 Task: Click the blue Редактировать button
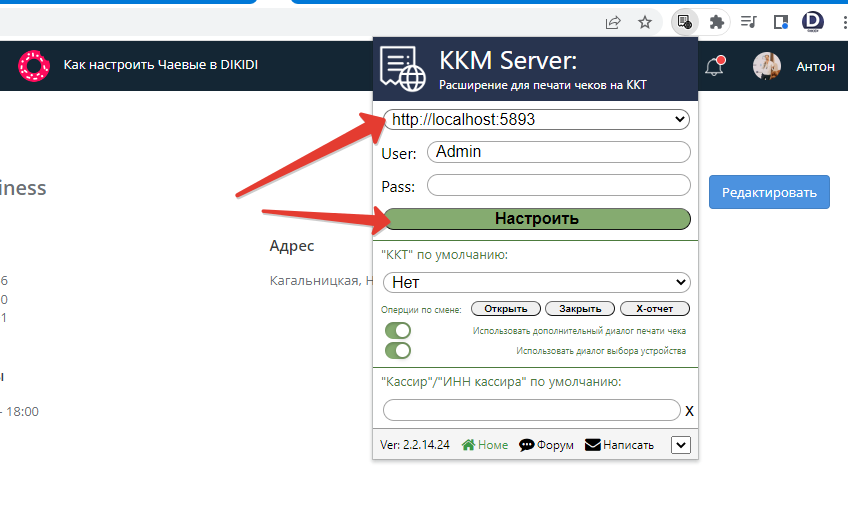(x=769, y=192)
